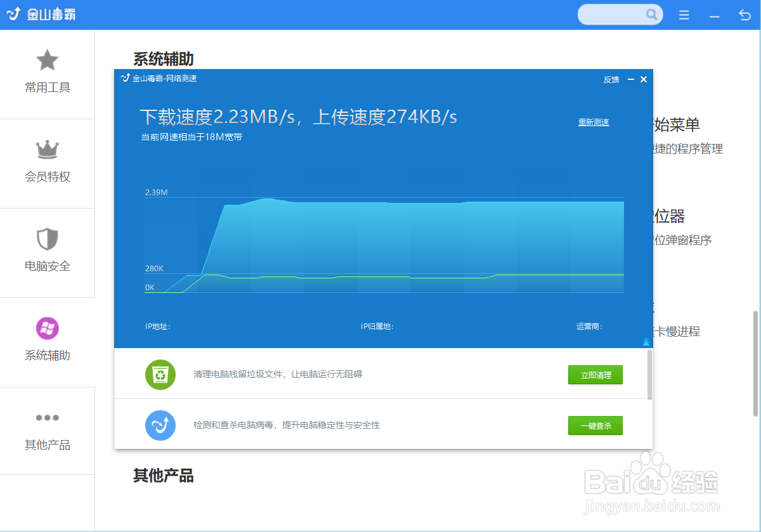Click the recommendations list scrollbar in dialog

(x=649, y=374)
